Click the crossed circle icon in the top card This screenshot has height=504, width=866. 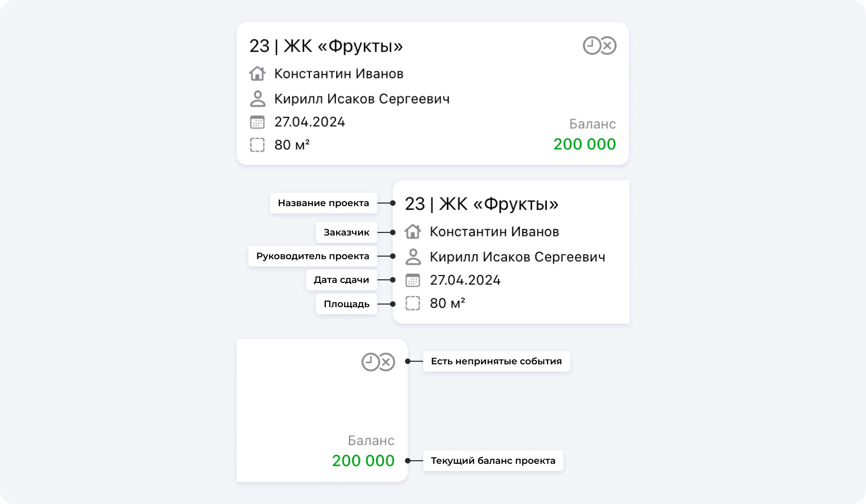pos(608,46)
